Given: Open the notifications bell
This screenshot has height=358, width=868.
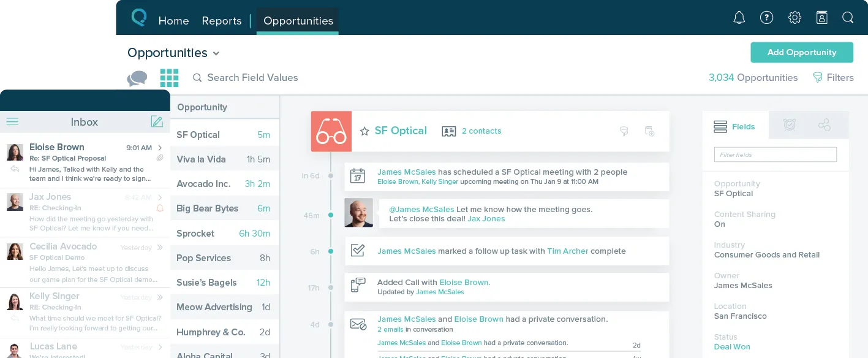Looking at the screenshot, I should (739, 18).
